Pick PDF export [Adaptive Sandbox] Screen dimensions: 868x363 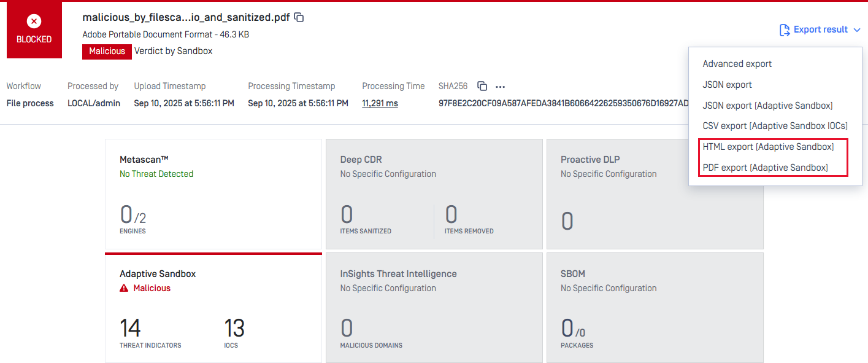click(765, 168)
